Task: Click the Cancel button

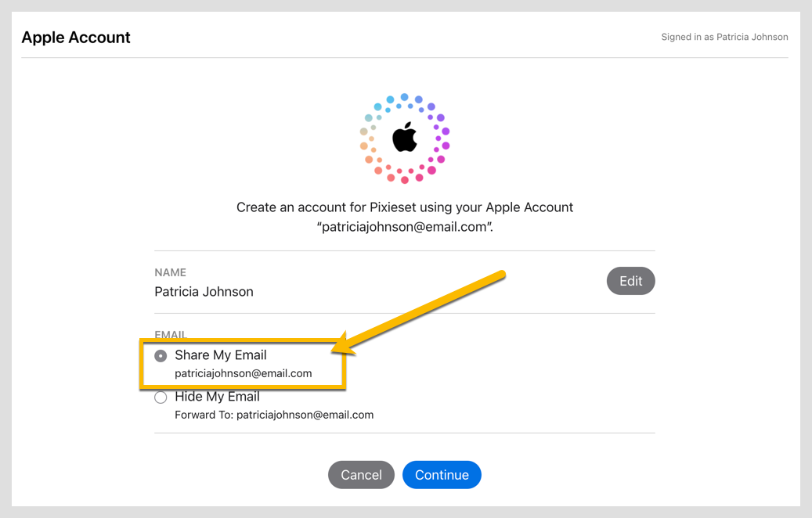Action: 361,475
